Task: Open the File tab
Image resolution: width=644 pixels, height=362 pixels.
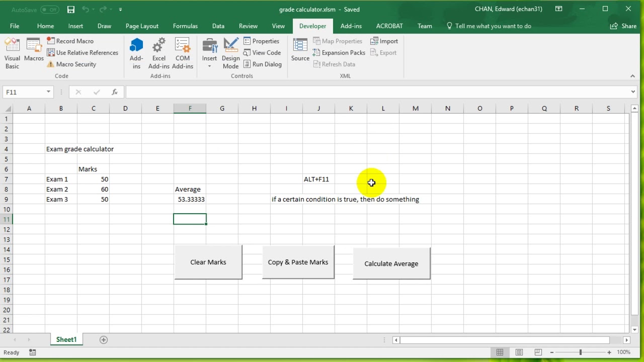Action: [15, 26]
